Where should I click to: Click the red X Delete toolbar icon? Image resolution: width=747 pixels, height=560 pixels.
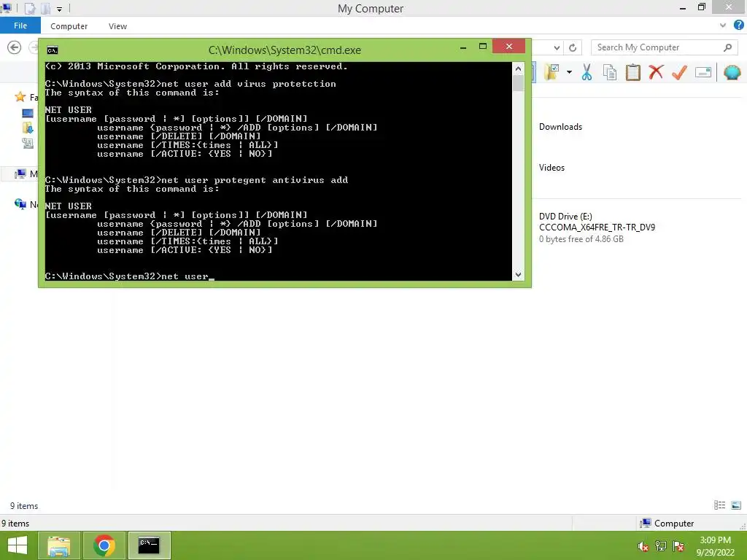(656, 72)
